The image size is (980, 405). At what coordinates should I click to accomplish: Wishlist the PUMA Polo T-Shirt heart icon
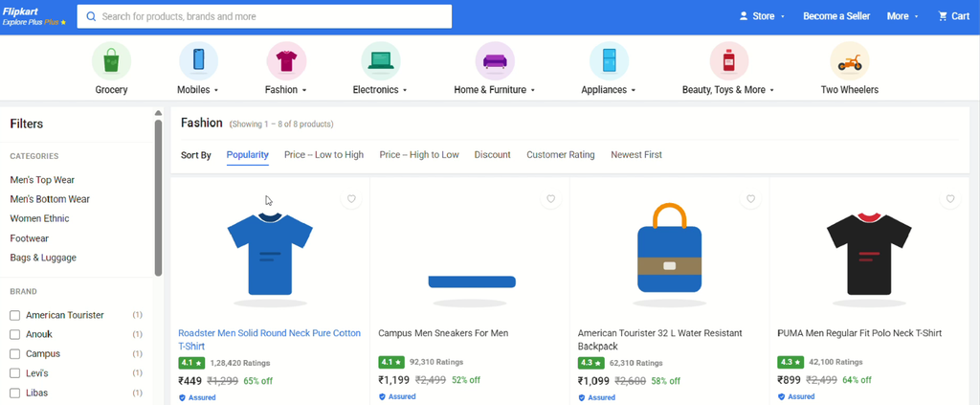(x=950, y=199)
